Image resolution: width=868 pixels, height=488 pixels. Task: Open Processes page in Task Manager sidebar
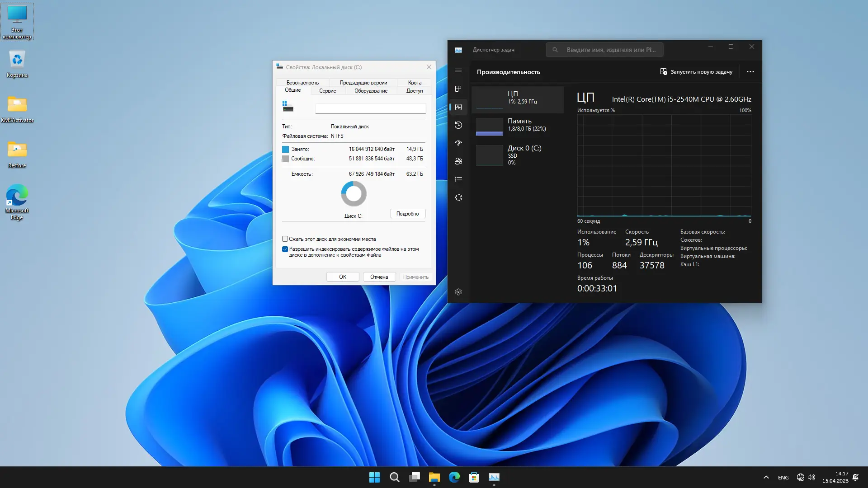(x=458, y=89)
